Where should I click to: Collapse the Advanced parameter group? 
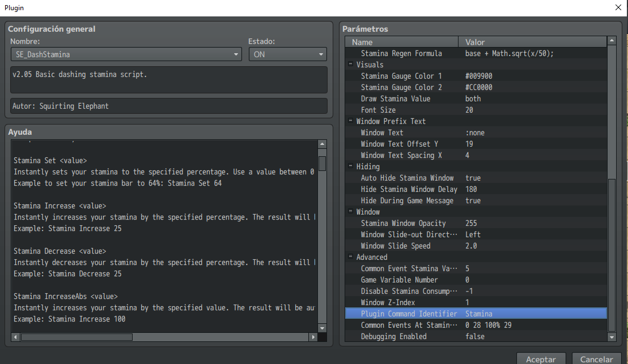click(350, 256)
